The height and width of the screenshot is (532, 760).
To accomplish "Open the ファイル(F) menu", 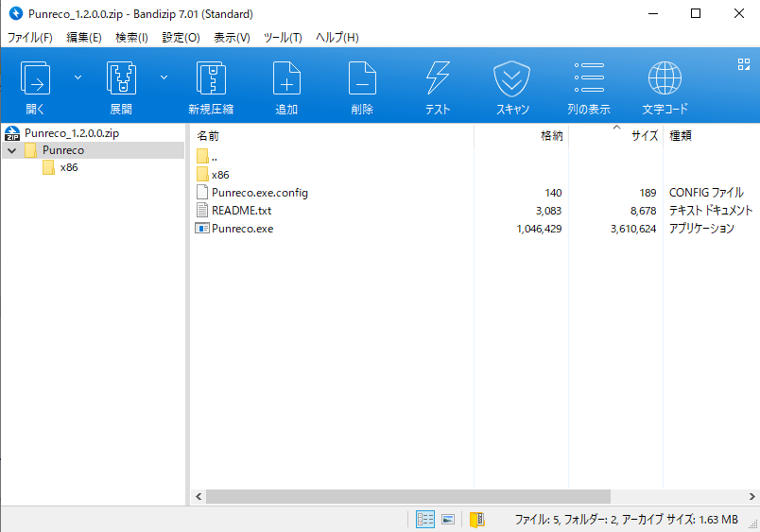I will point(30,37).
